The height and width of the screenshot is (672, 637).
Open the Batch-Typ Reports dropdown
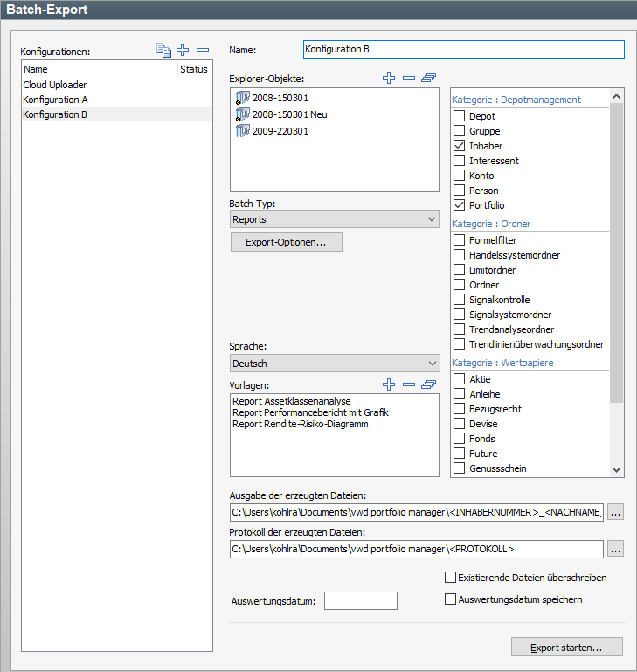coord(334,219)
